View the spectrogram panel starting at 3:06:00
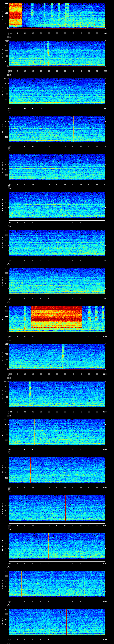114x644 pixels. tap(57, 205)
